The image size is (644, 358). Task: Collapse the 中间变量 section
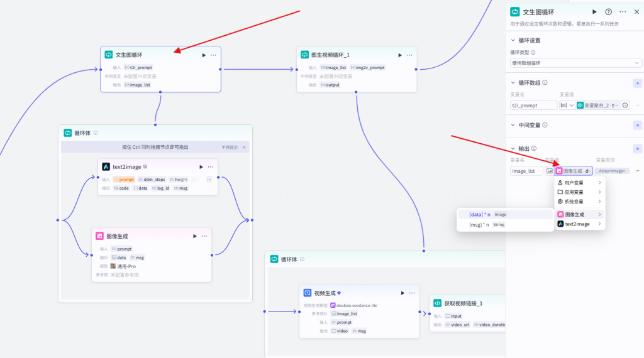513,125
